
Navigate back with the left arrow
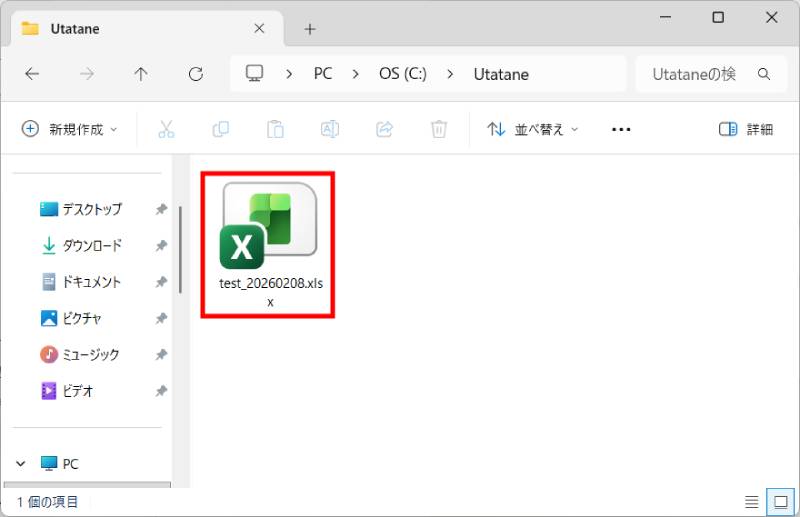tap(32, 74)
